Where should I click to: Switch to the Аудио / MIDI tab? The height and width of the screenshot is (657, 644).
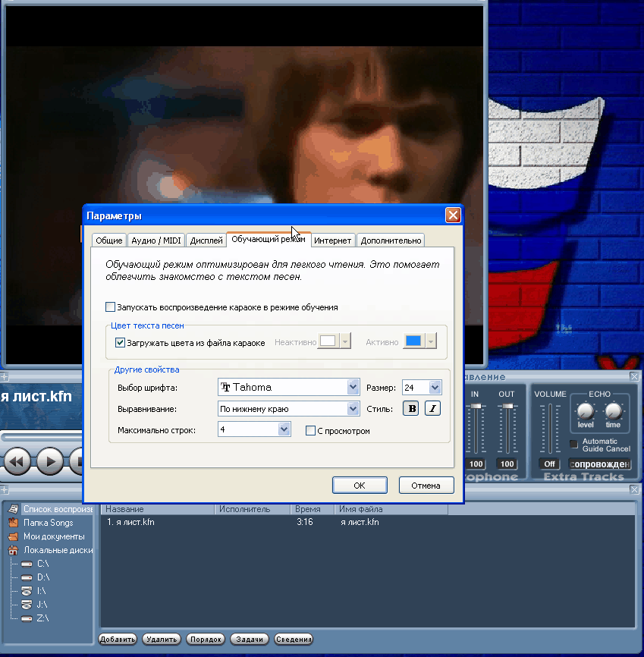pos(156,240)
